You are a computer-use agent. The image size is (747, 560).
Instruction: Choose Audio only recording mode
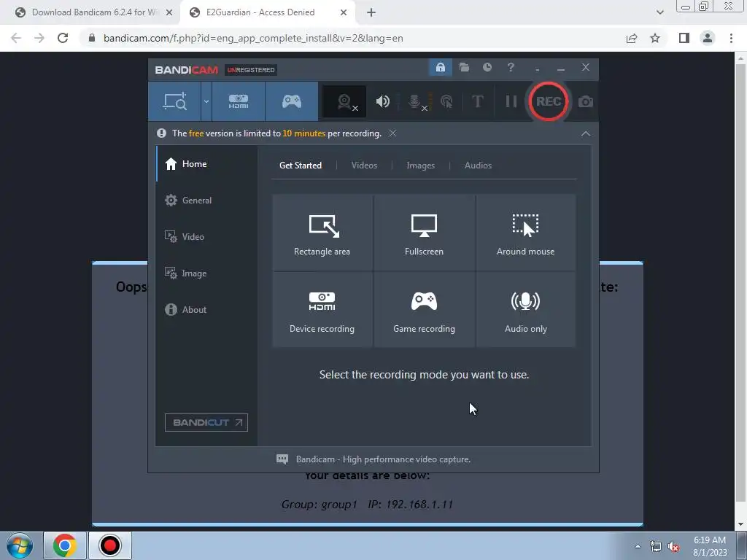[x=526, y=309]
